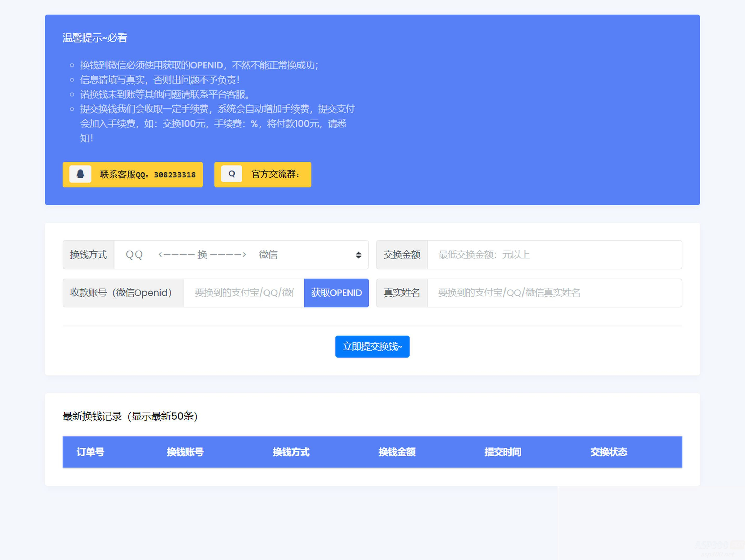
Task: Select the 订单号 table header
Action: [90, 452]
